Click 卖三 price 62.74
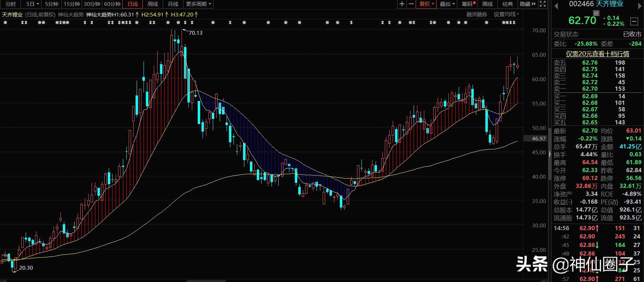 click(590, 76)
